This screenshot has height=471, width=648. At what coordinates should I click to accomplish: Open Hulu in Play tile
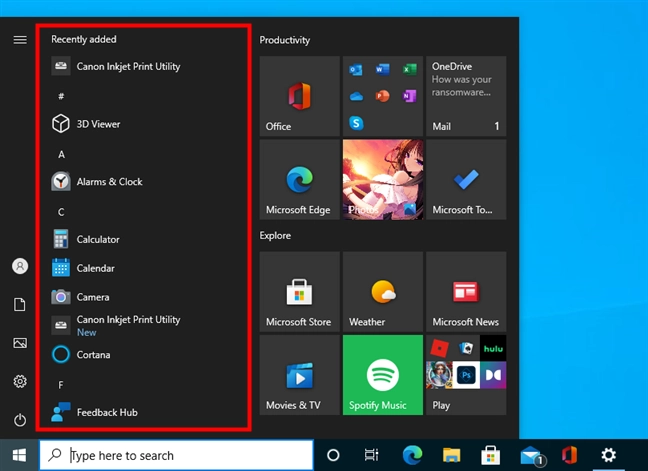[x=493, y=348]
